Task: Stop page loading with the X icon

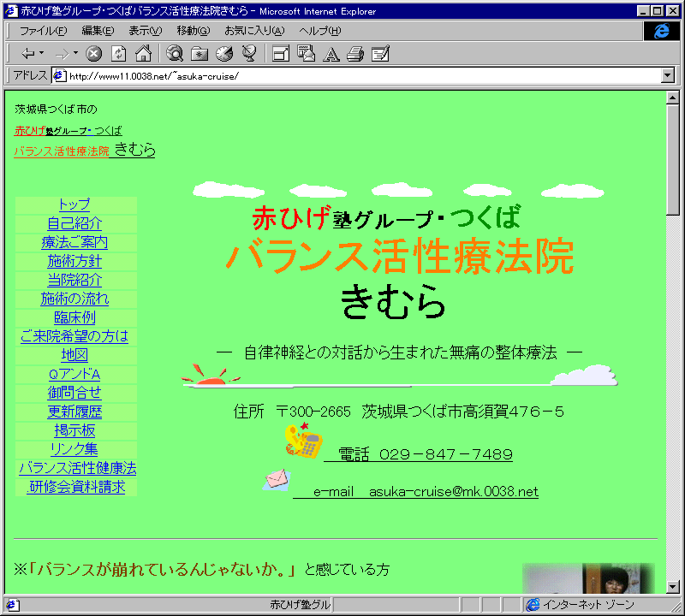Action: click(x=93, y=54)
